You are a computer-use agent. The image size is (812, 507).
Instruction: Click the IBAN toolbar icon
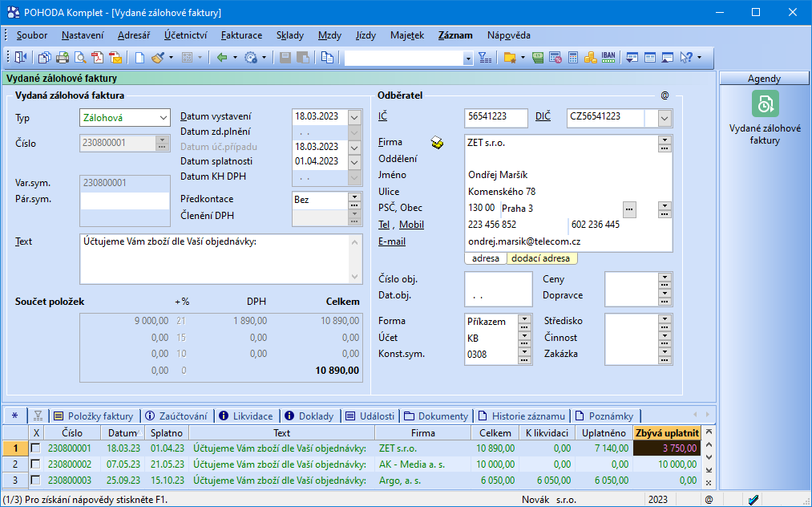coord(608,58)
